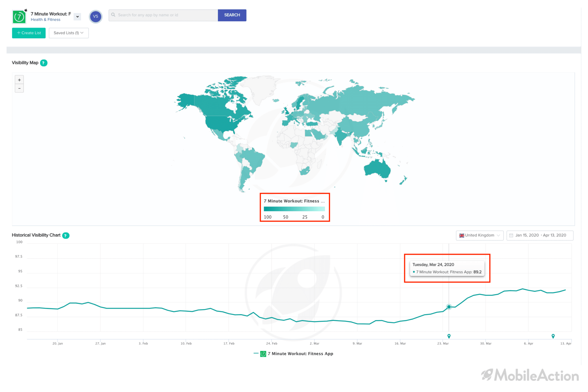Click the VS compare button

[96, 17]
